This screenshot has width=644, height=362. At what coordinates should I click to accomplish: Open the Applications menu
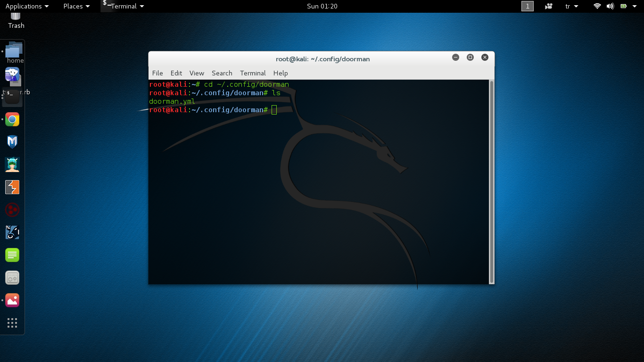(x=27, y=6)
